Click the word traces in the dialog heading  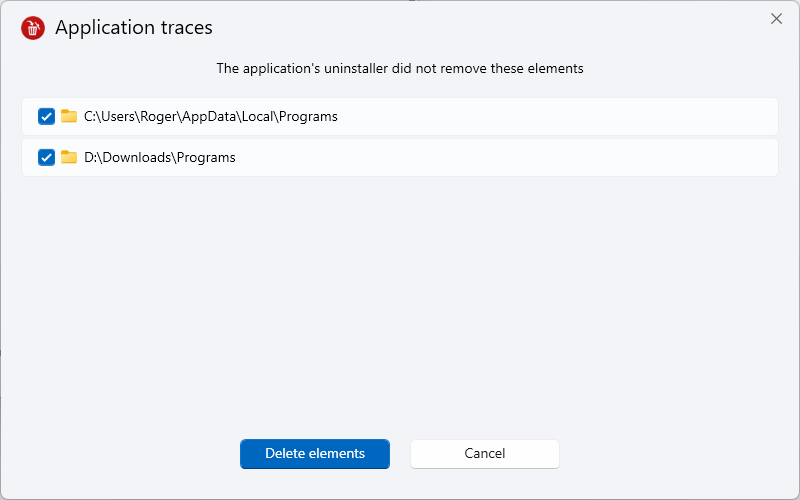pos(187,28)
